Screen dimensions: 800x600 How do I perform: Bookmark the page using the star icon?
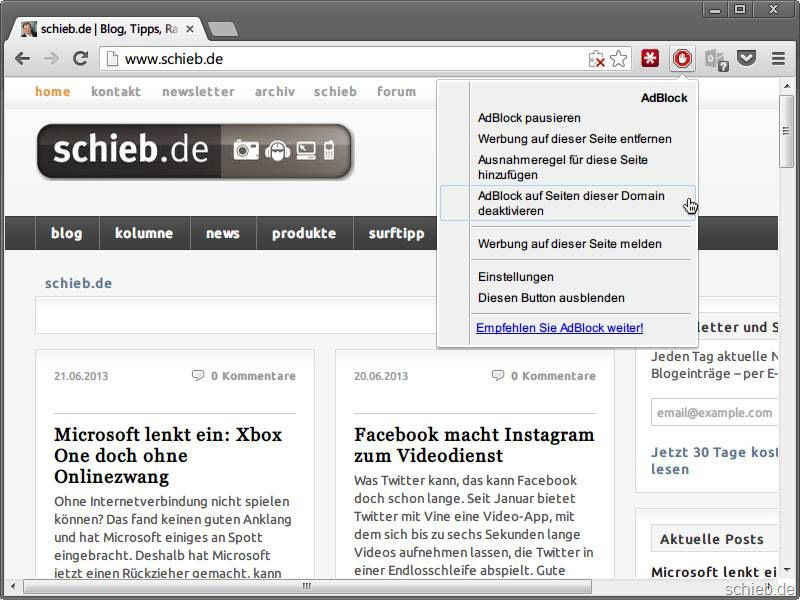(x=618, y=59)
